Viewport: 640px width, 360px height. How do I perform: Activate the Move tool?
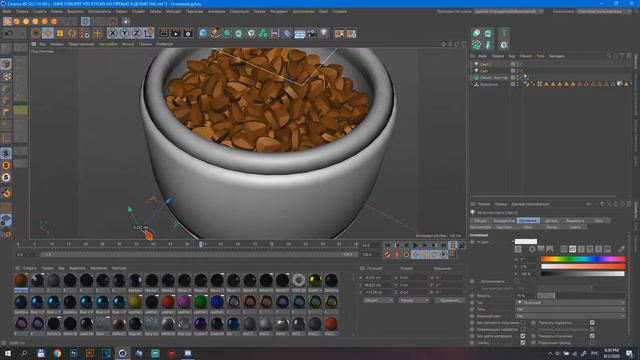[48, 33]
